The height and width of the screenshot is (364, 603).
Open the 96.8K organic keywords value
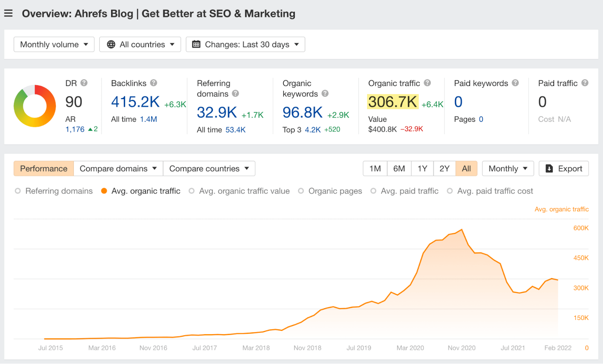[x=303, y=112]
